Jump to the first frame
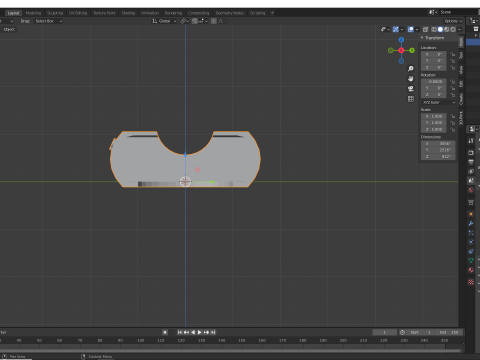This screenshot has width=480, height=360. point(180,332)
